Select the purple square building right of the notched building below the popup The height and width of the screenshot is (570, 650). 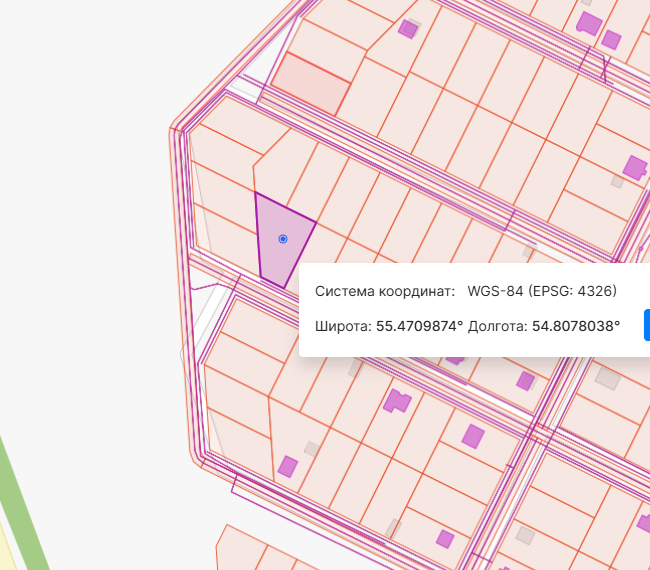473,437
